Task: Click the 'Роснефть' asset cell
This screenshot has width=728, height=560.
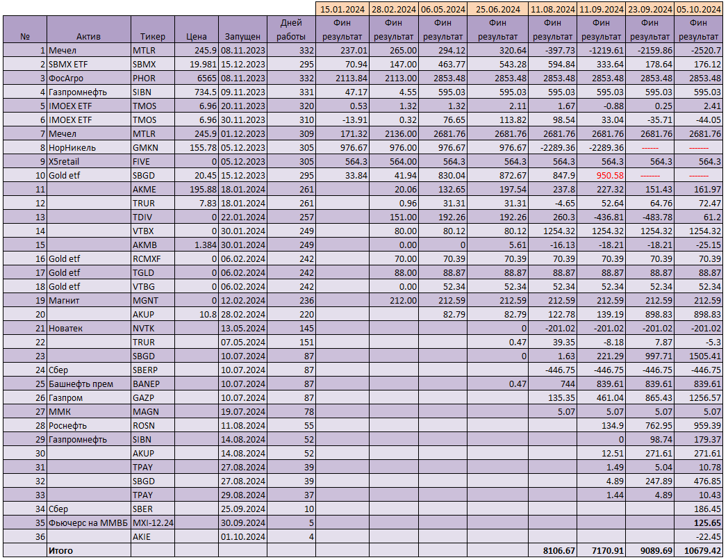Action: (89, 425)
